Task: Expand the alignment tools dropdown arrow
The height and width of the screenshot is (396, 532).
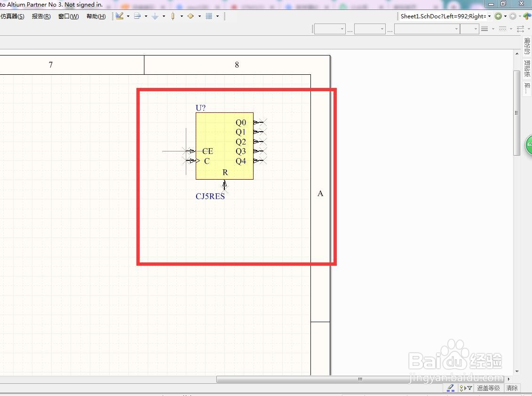Action: (146, 16)
